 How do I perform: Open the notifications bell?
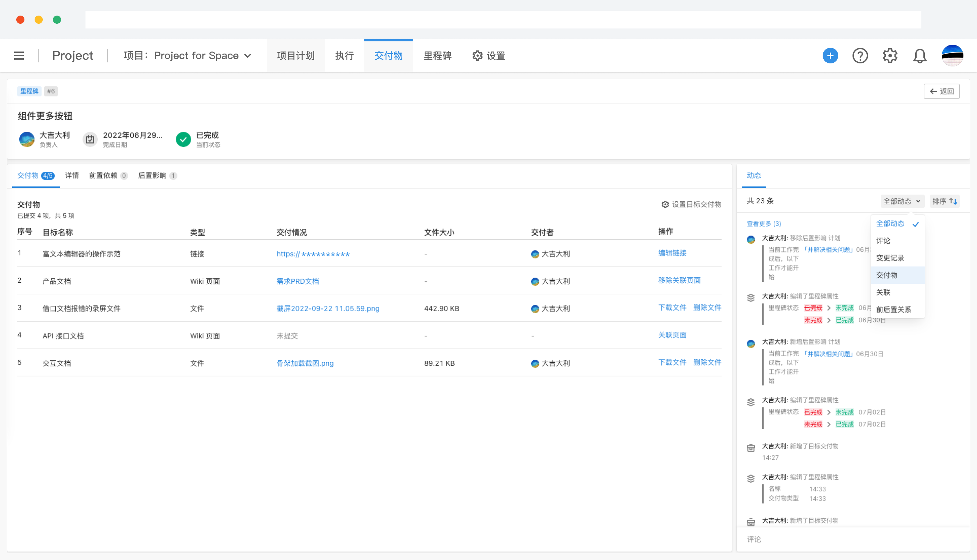click(919, 56)
